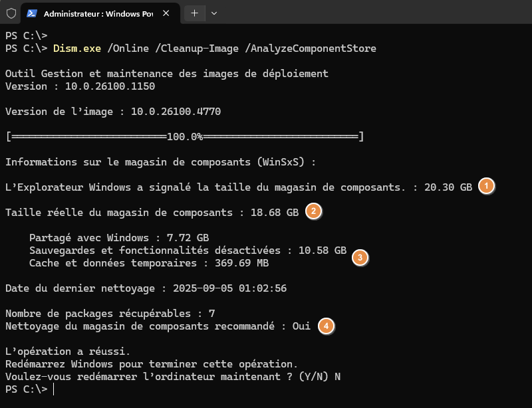Expand the new tab profile dropdown
This screenshot has width=532, height=408.
pos(213,13)
